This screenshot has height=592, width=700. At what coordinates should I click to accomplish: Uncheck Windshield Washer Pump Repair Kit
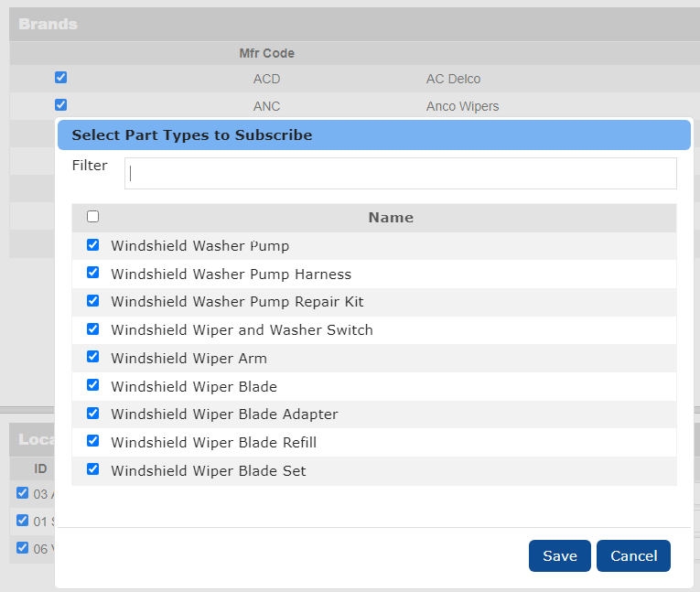(92, 301)
